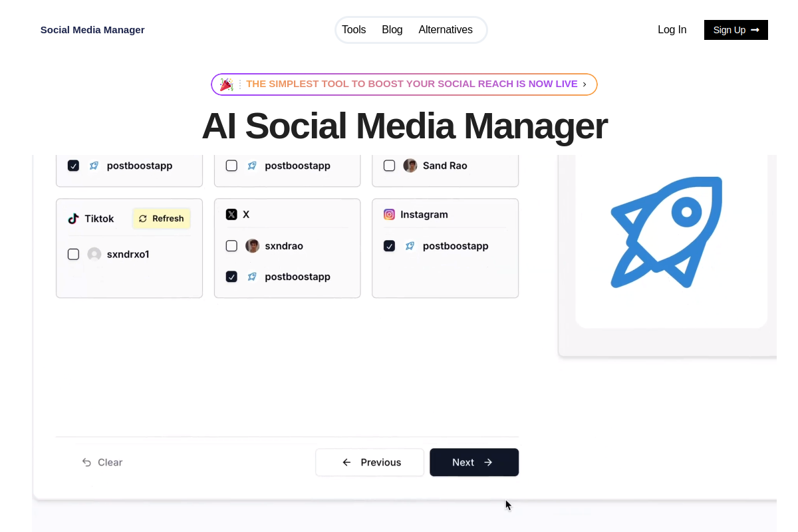Click the X platform icon

tap(231, 214)
